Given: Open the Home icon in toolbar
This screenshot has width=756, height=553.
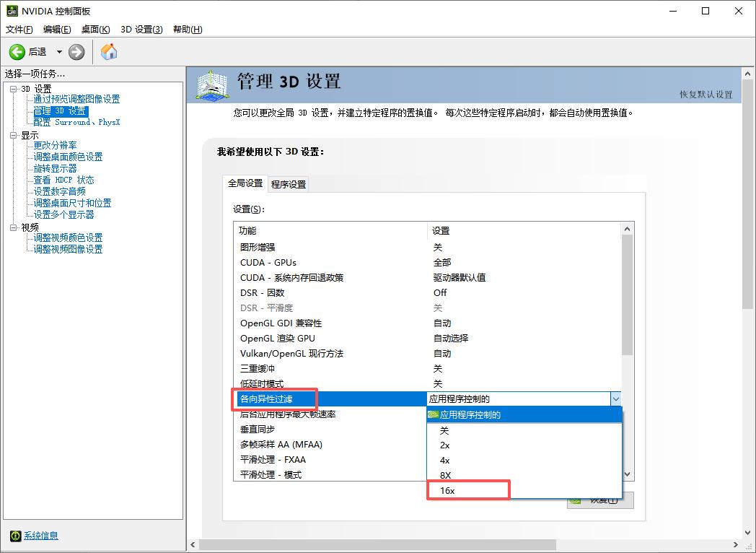Looking at the screenshot, I should pos(109,52).
